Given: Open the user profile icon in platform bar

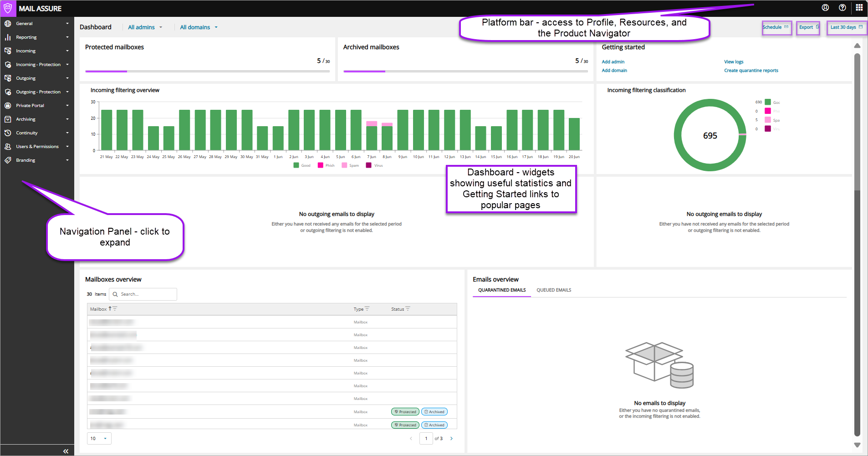Looking at the screenshot, I should [x=825, y=8].
